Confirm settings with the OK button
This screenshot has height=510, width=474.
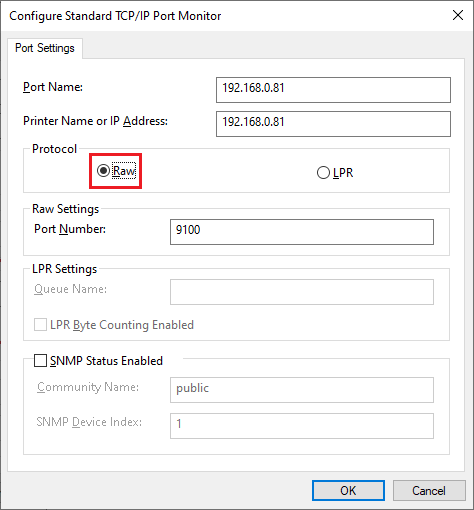[x=348, y=491]
